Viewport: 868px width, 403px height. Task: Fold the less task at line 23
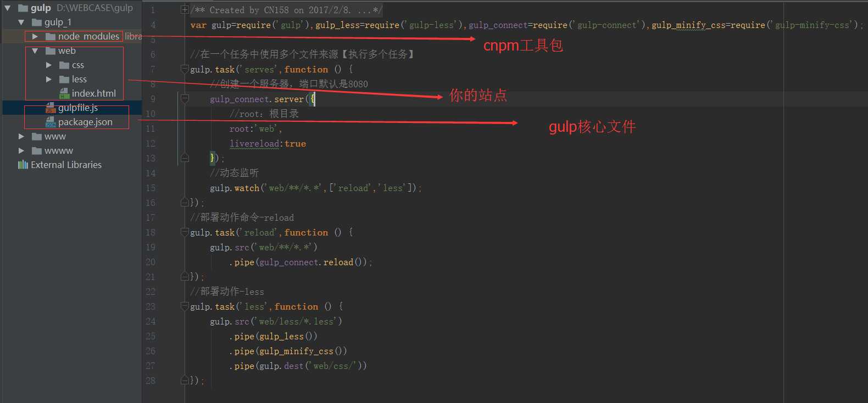point(185,306)
